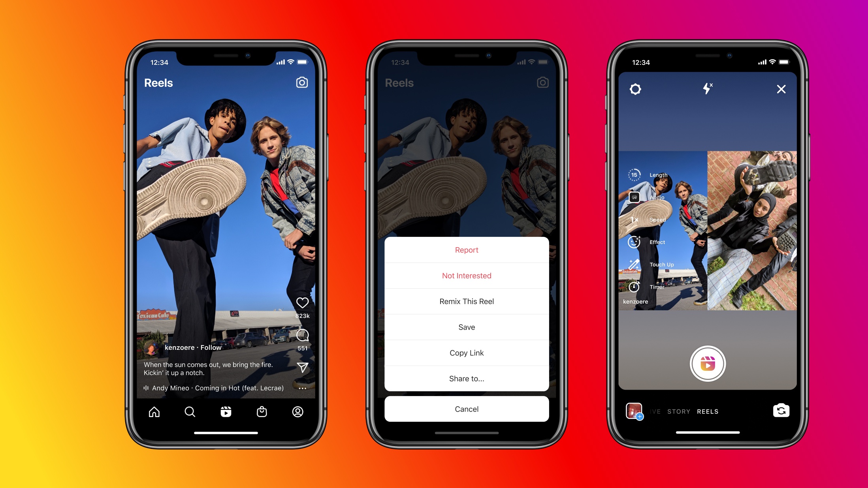Screen dimensions: 868x488
Task: Select Save from the context menu
Action: point(467,327)
